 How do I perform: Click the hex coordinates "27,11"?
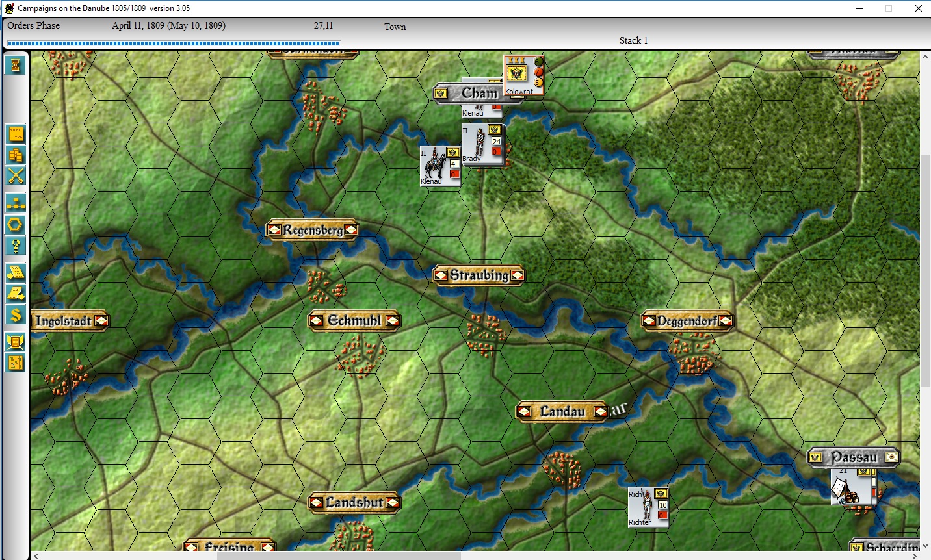pos(323,25)
